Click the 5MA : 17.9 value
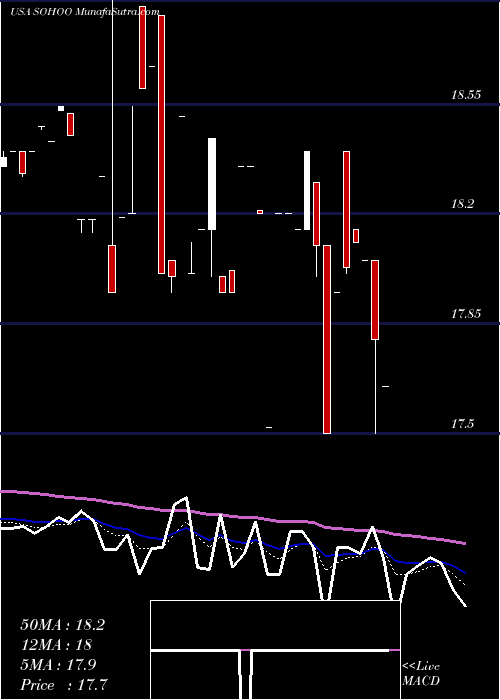The height and width of the screenshot is (700, 500). click(x=58, y=665)
